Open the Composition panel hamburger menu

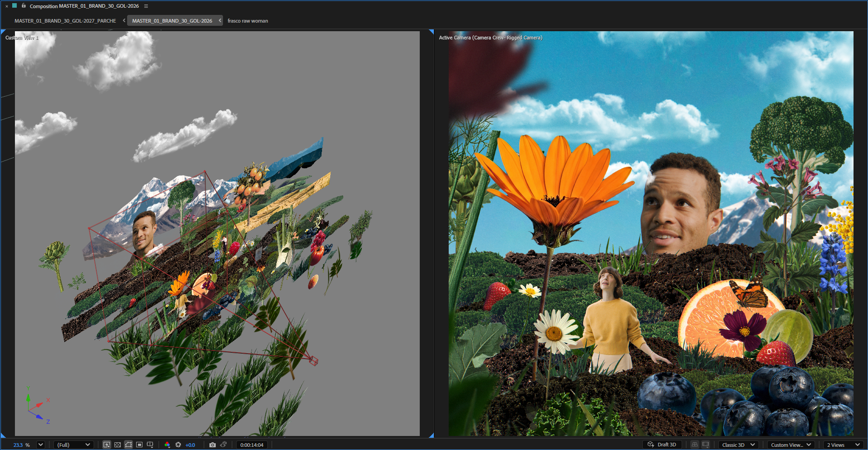coord(146,6)
